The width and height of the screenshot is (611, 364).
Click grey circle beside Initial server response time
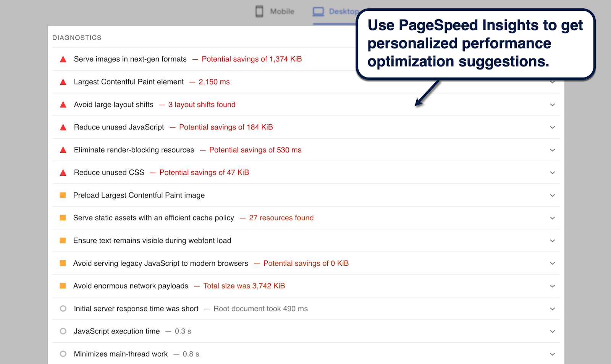click(x=63, y=309)
